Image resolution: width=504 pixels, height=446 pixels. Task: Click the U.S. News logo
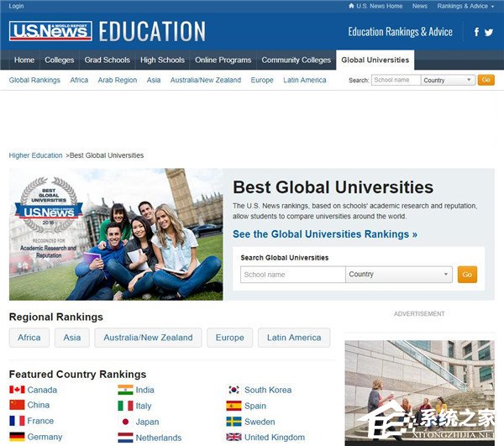50,31
